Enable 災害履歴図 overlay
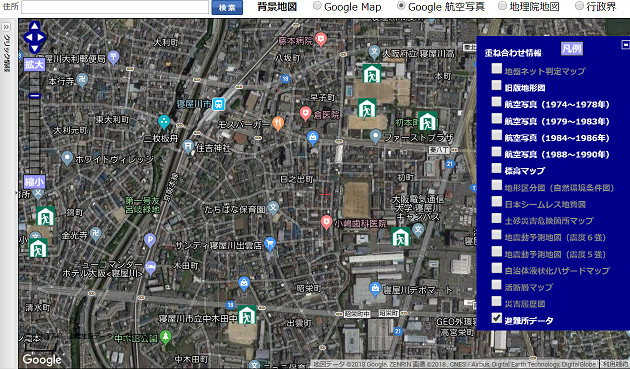The width and height of the screenshot is (630, 369). 497,301
